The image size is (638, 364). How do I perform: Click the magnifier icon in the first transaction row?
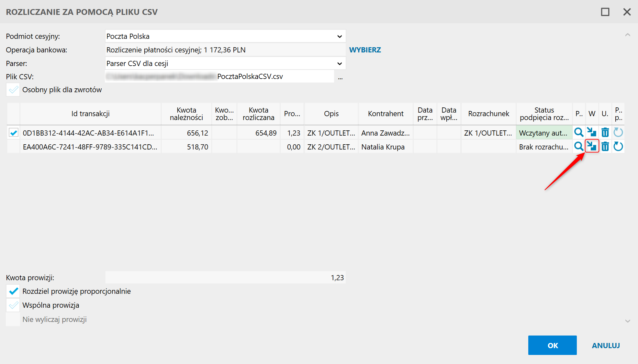pyautogui.click(x=578, y=132)
